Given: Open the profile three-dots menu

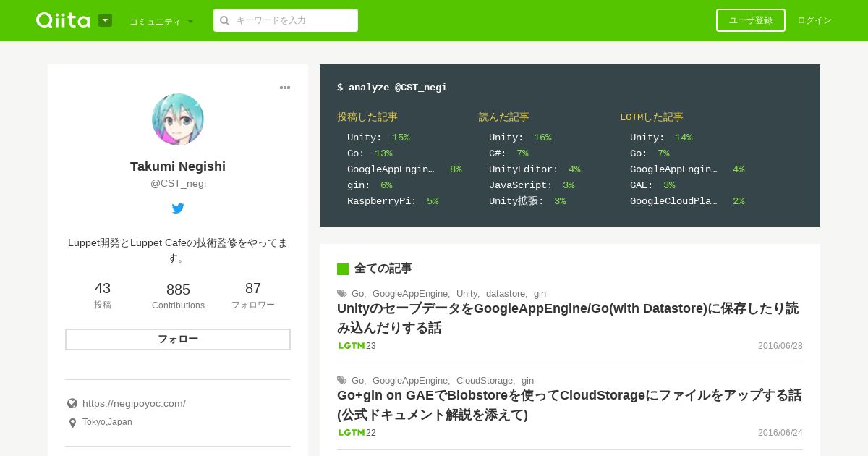Looking at the screenshot, I should 285,88.
